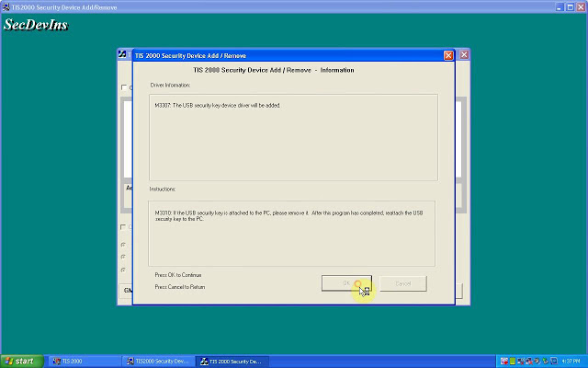The height and width of the screenshot is (368, 588).
Task: Switch to the TIS 2000 taskbar button
Action: click(84, 362)
